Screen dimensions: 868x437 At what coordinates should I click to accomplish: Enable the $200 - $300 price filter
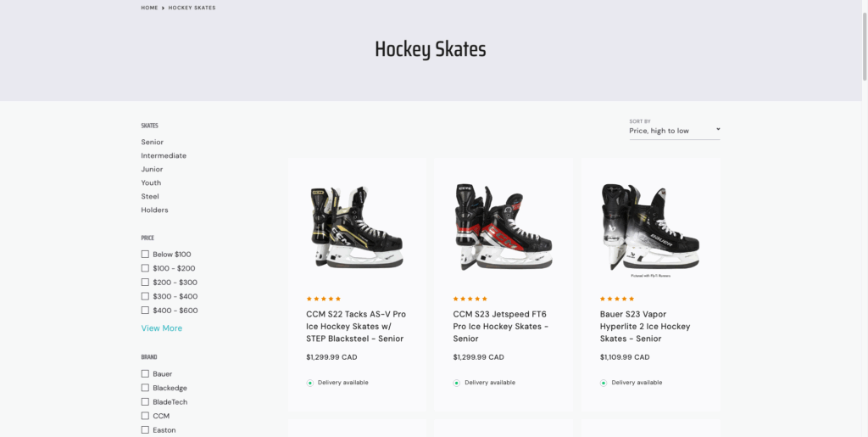[x=146, y=283]
